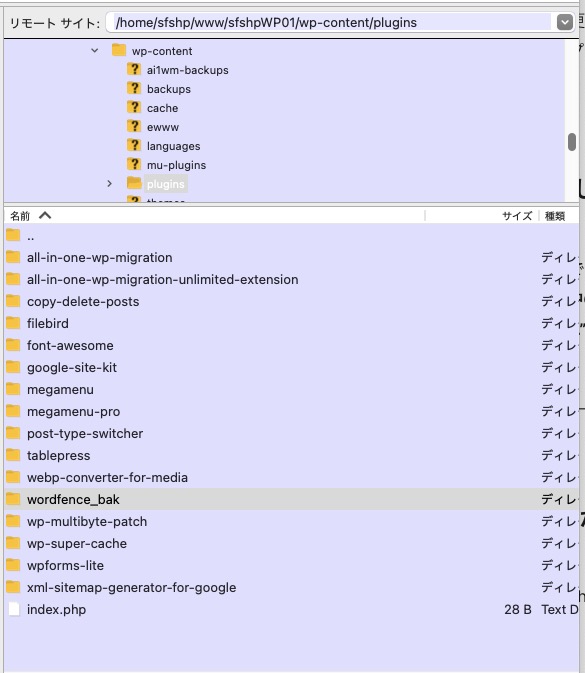Screen dimensions: 585x673
Task: Expand the plugins tree node
Action: pyautogui.click(x=109, y=184)
